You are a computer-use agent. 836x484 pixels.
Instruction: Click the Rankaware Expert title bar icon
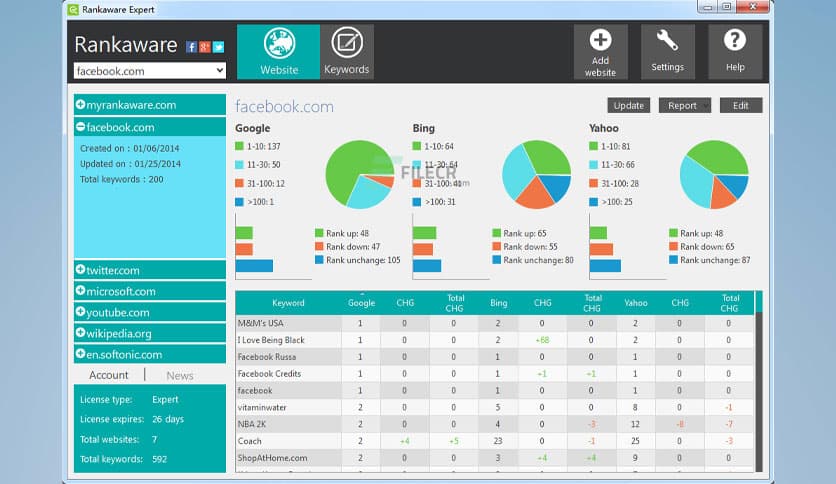point(73,10)
